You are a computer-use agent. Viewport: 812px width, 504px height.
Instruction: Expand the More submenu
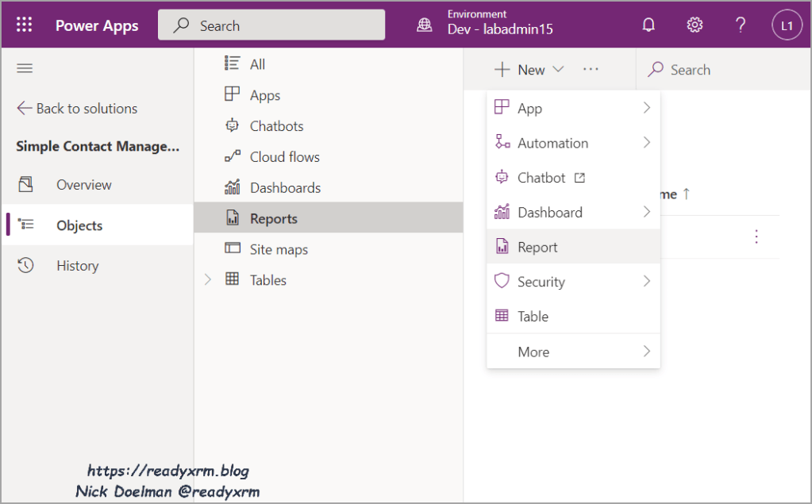click(646, 352)
